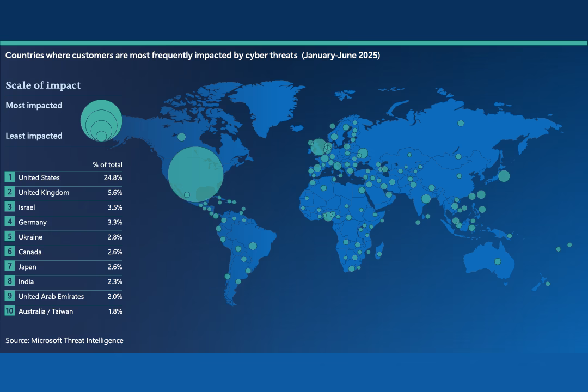This screenshot has height=392, width=588.
Task: Click the Germany label in the ranking list
Action: click(x=33, y=222)
